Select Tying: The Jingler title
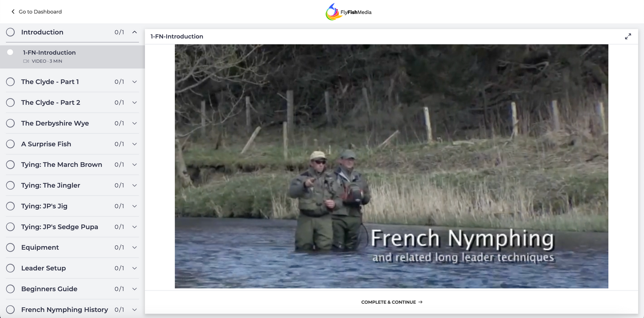644x318 pixels. tap(51, 185)
